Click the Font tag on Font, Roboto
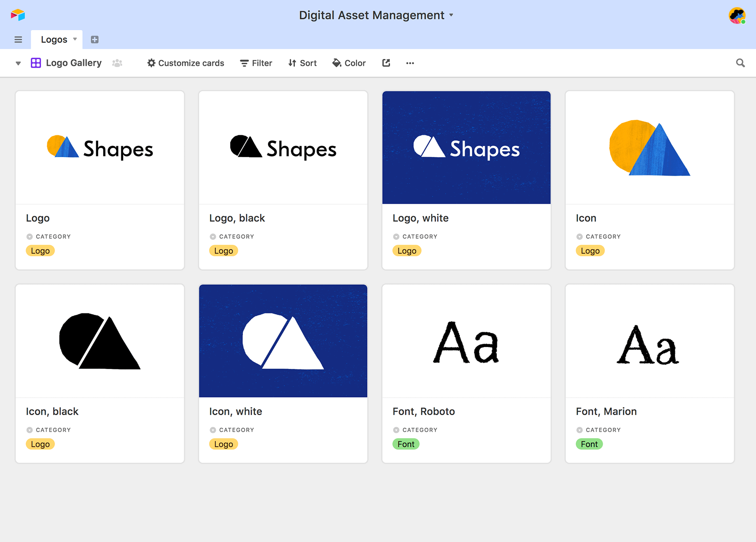Screen dimensions: 756x542 (x=406, y=444)
